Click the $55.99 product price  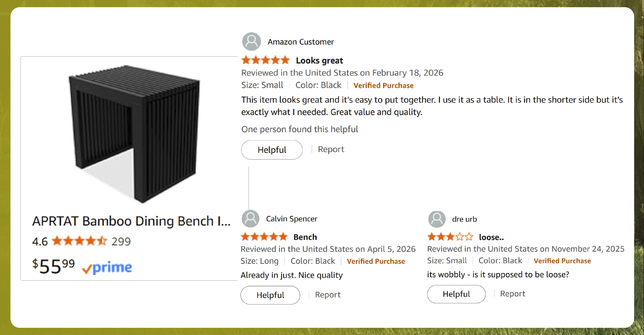pos(54,266)
